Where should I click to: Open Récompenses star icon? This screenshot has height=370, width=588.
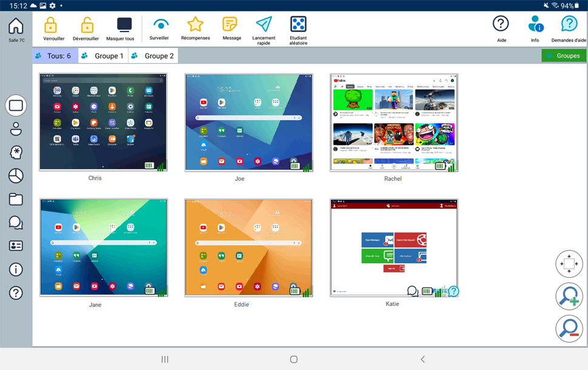click(195, 24)
